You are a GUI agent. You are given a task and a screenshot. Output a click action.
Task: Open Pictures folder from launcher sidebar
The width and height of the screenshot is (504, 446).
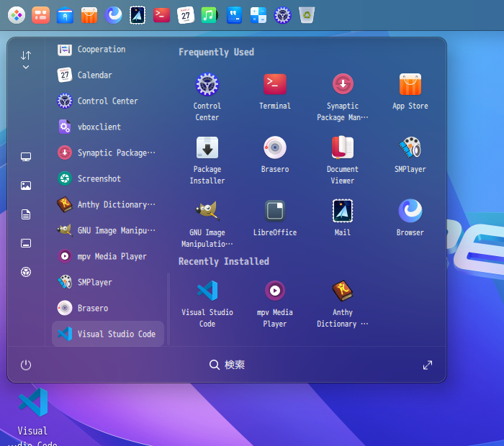[26, 186]
